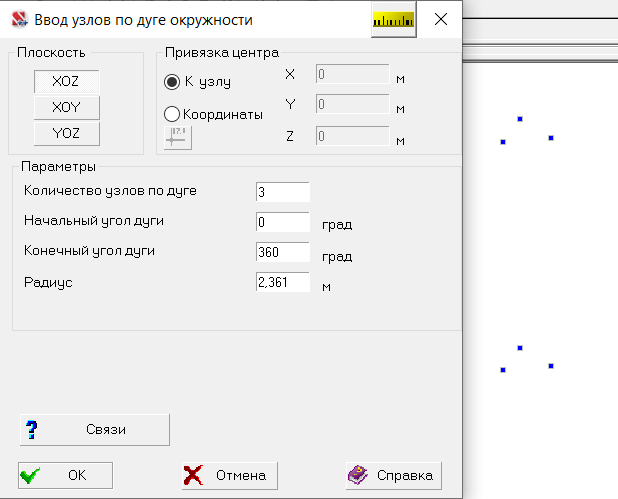Close the arc node input dialog
This screenshot has width=618, height=499.
point(441,19)
